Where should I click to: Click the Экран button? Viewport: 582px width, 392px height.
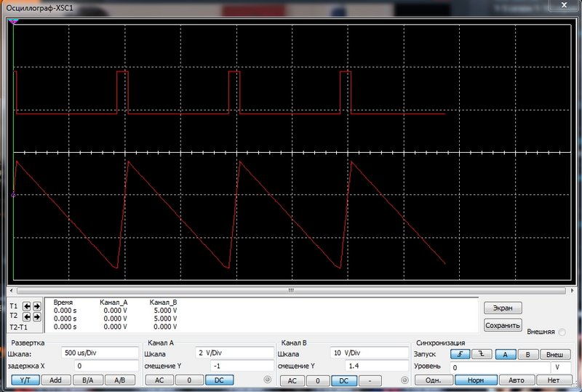pyautogui.click(x=503, y=308)
